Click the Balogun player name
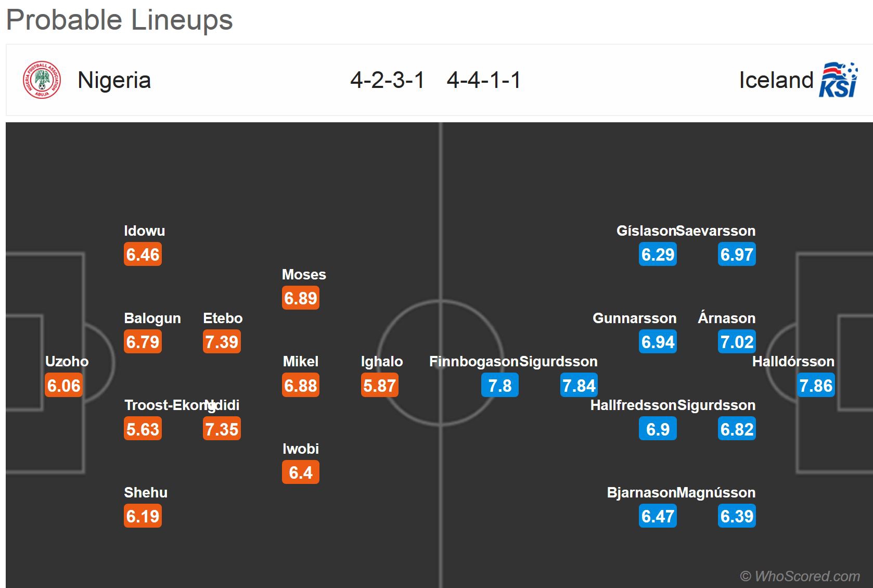 152,318
